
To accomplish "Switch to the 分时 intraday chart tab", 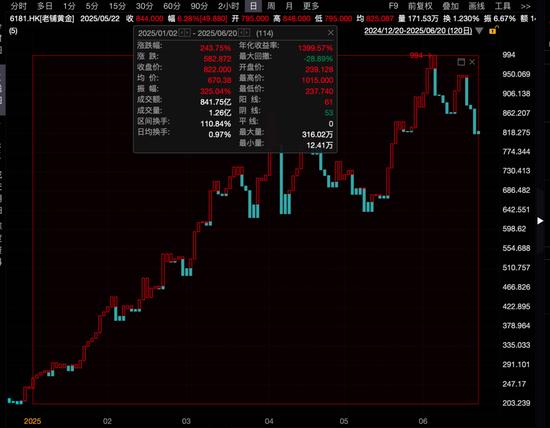I will point(18,6).
